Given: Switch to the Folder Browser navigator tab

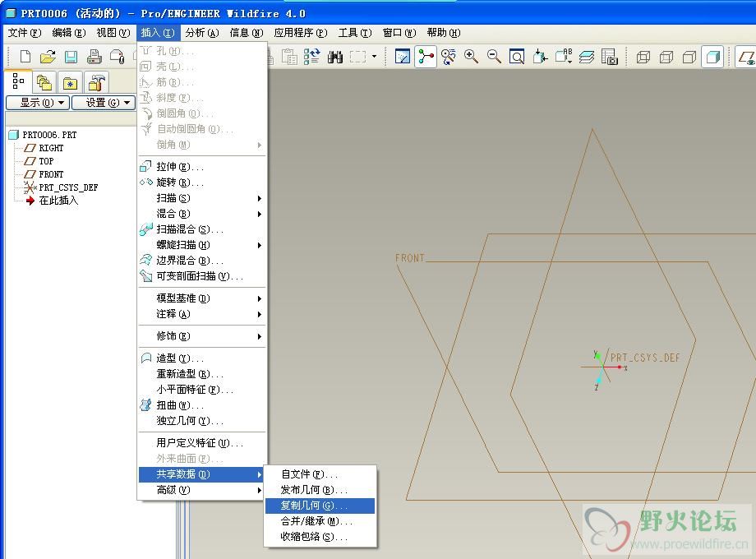Looking at the screenshot, I should coord(44,82).
